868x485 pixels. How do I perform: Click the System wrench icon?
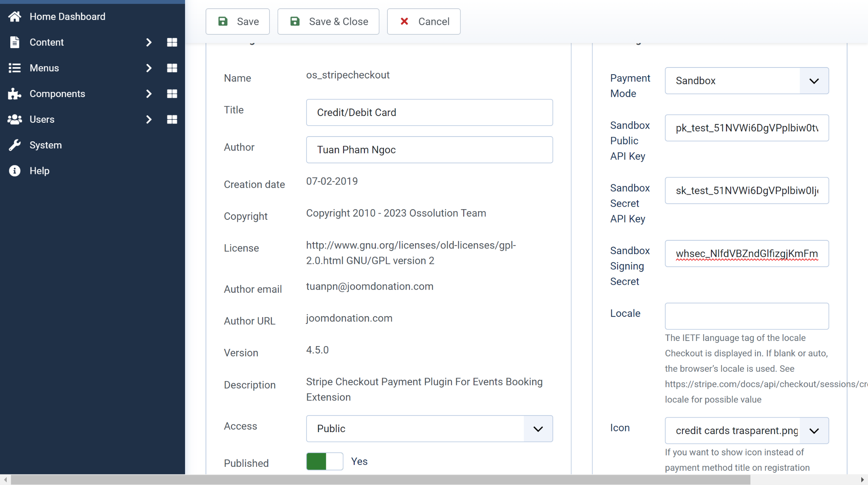(x=15, y=145)
